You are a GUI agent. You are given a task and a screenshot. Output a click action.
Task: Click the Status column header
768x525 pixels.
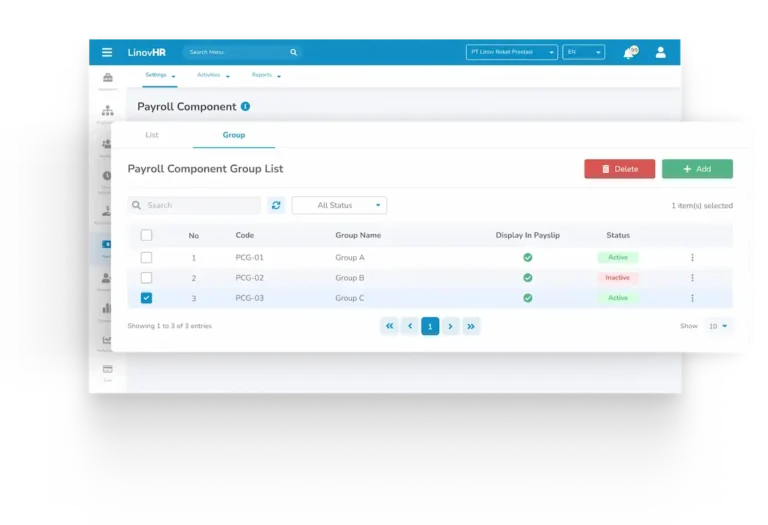tap(618, 235)
